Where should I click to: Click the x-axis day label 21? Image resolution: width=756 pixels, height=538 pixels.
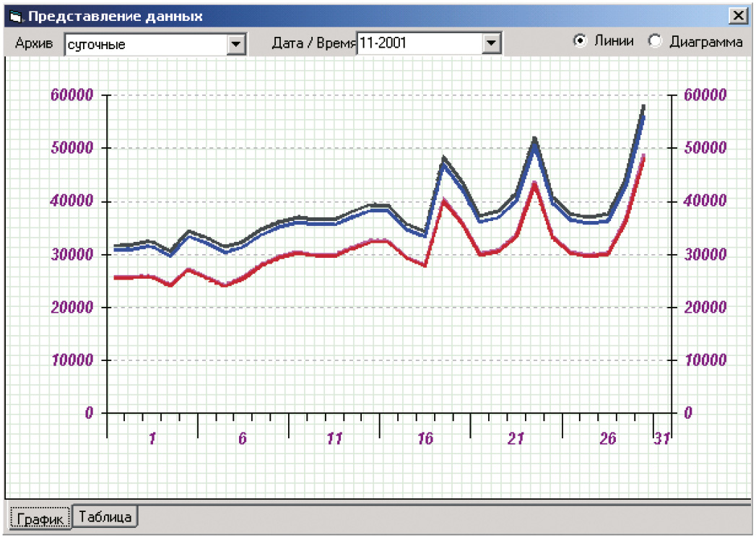516,438
